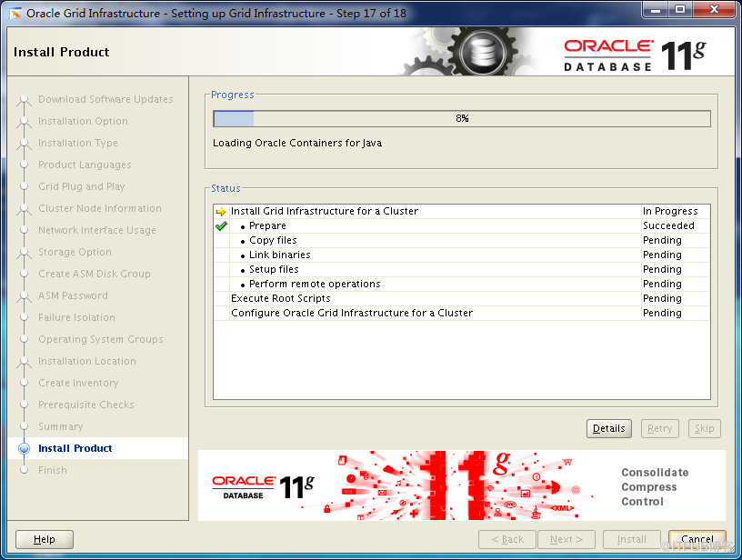Click the Oracle 11g promotional banner

coord(462,485)
